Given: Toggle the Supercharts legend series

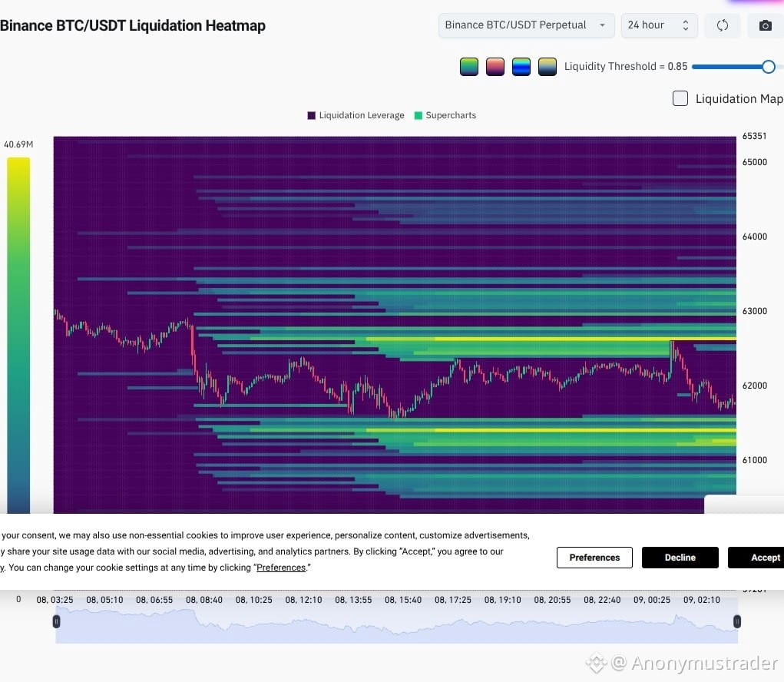Looking at the screenshot, I should coord(445,115).
